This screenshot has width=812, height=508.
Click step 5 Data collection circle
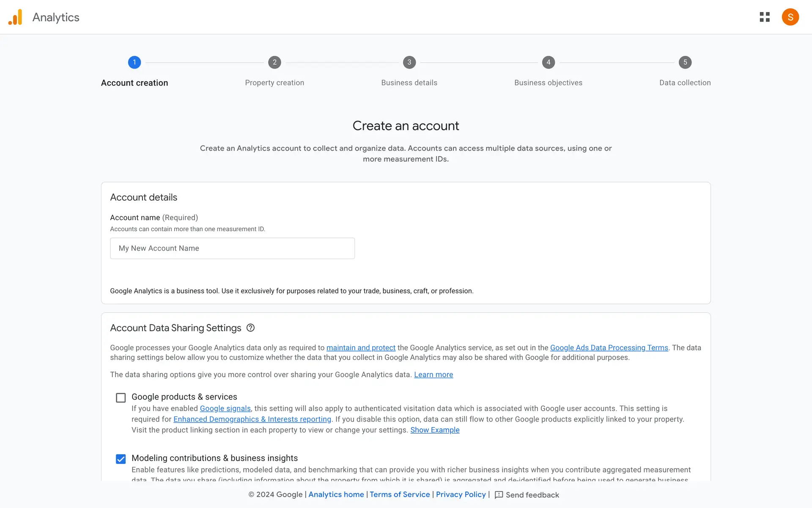[685, 62]
